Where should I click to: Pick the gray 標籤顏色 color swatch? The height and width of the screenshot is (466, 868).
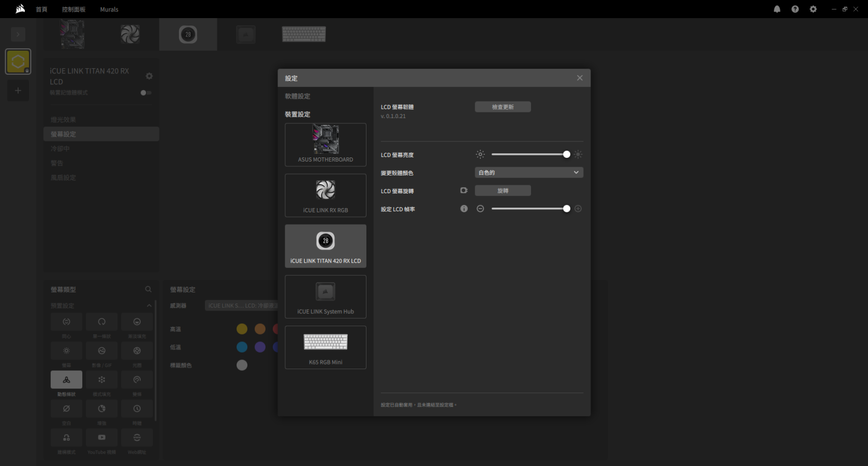coord(242,365)
